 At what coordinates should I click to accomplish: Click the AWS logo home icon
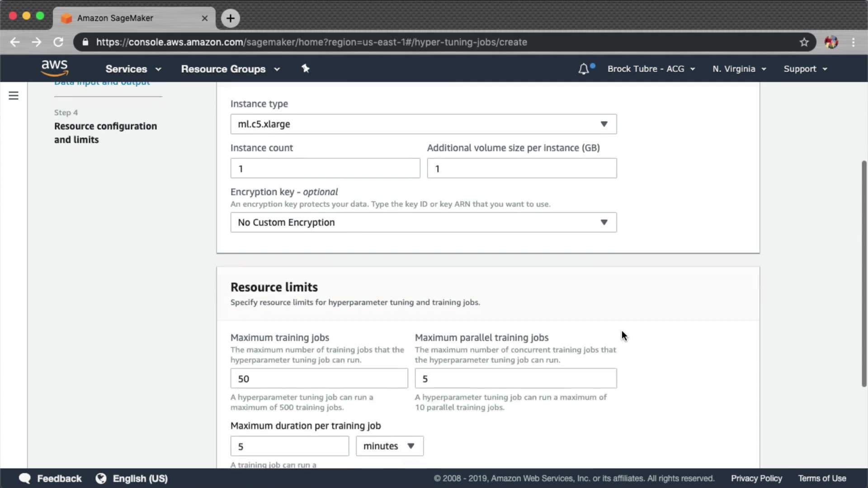point(55,68)
